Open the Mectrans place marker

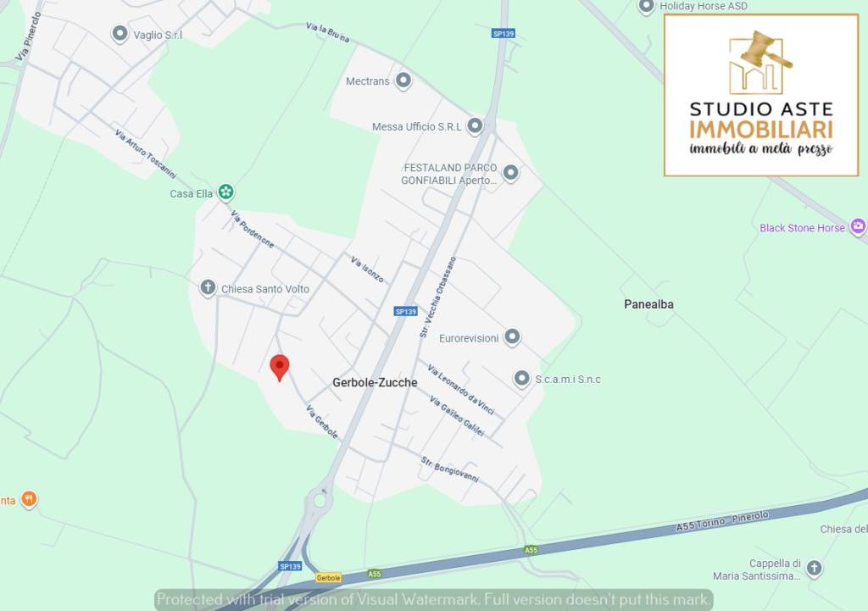pyautogui.click(x=403, y=81)
